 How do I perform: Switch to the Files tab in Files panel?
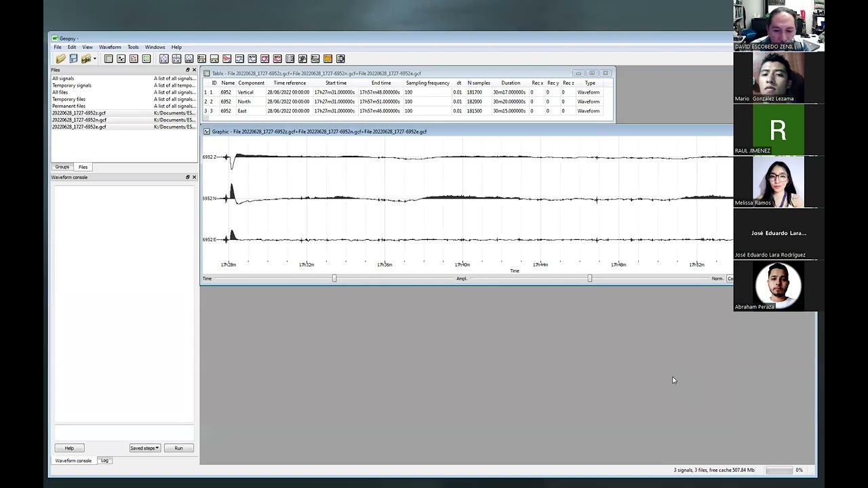[83, 167]
